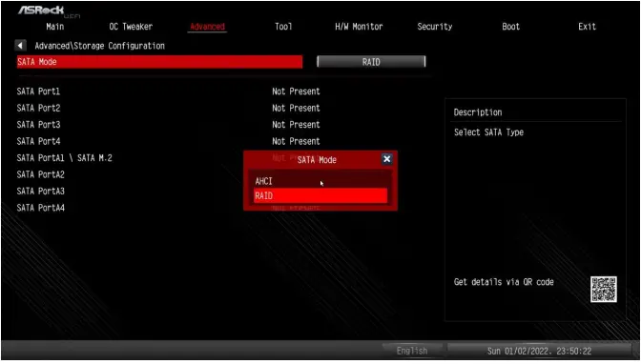Open the H/W Monitor tab
Viewport: 641px width, 364px height.
point(359,27)
